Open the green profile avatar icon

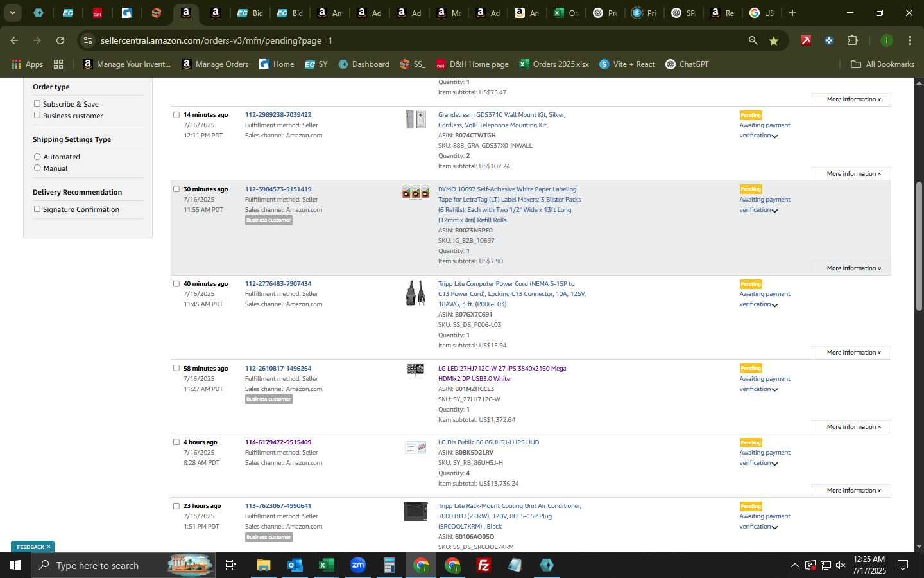(886, 40)
